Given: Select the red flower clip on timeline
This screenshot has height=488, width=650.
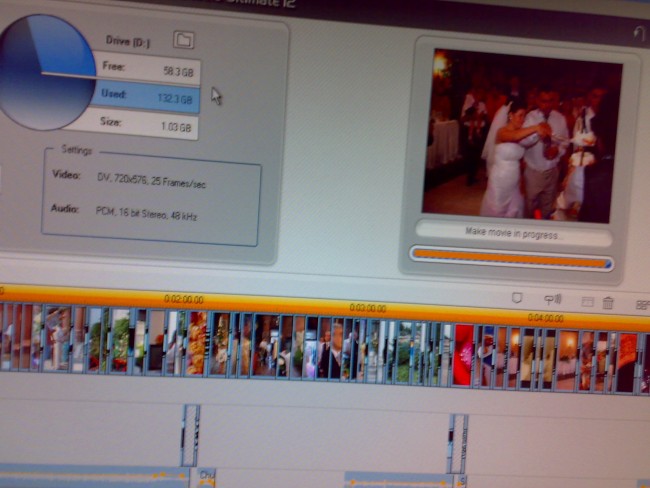Looking at the screenshot, I should (463, 355).
